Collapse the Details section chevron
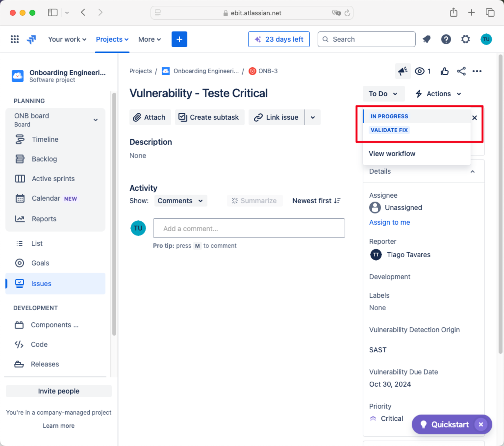The width and height of the screenshot is (504, 446). [472, 171]
